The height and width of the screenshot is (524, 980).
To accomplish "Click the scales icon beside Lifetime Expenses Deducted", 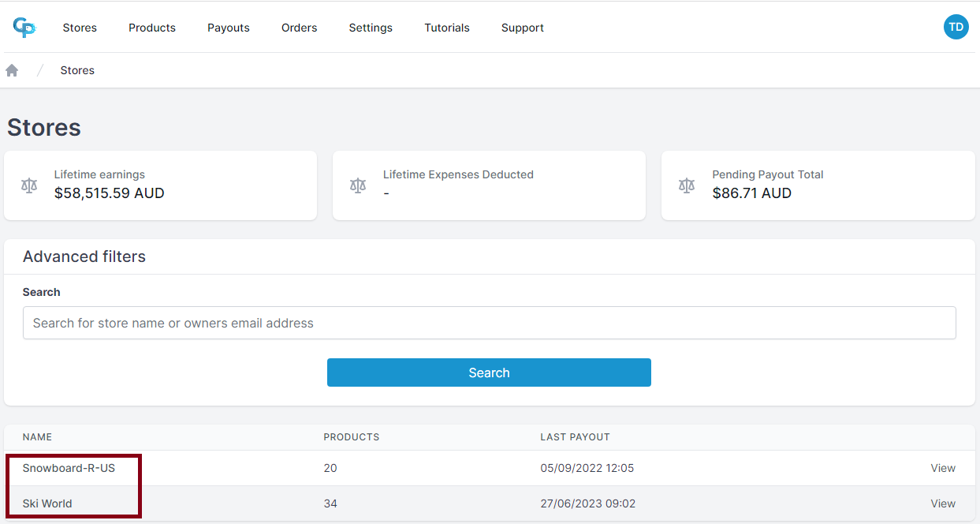I will click(358, 185).
